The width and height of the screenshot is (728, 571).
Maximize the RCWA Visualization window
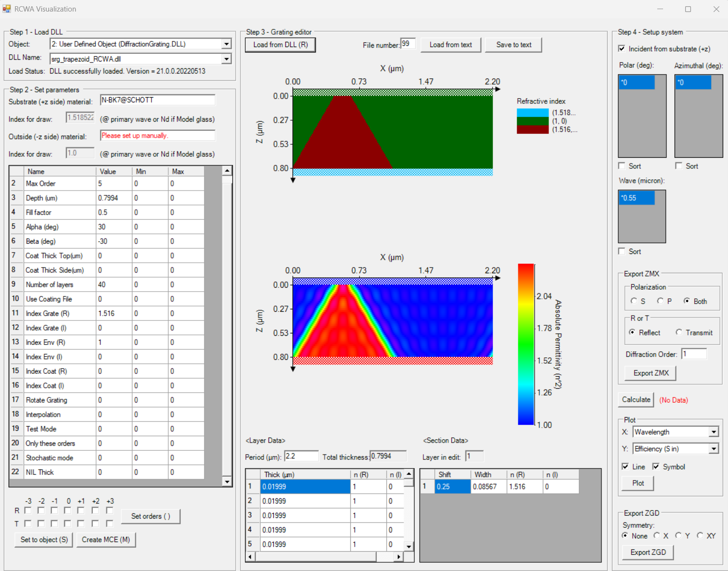[x=688, y=9]
